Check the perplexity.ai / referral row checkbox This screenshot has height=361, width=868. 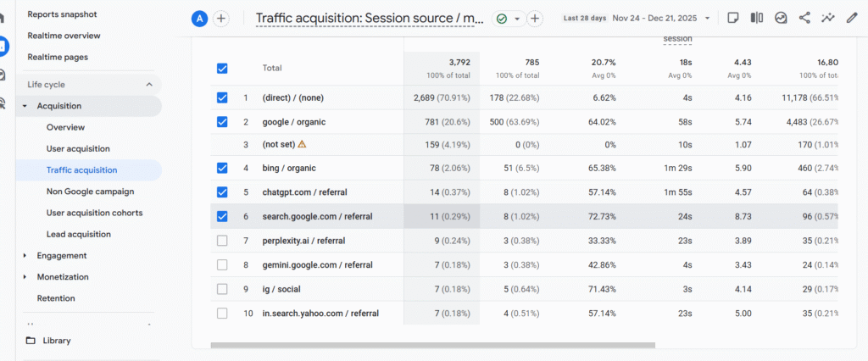coord(222,241)
